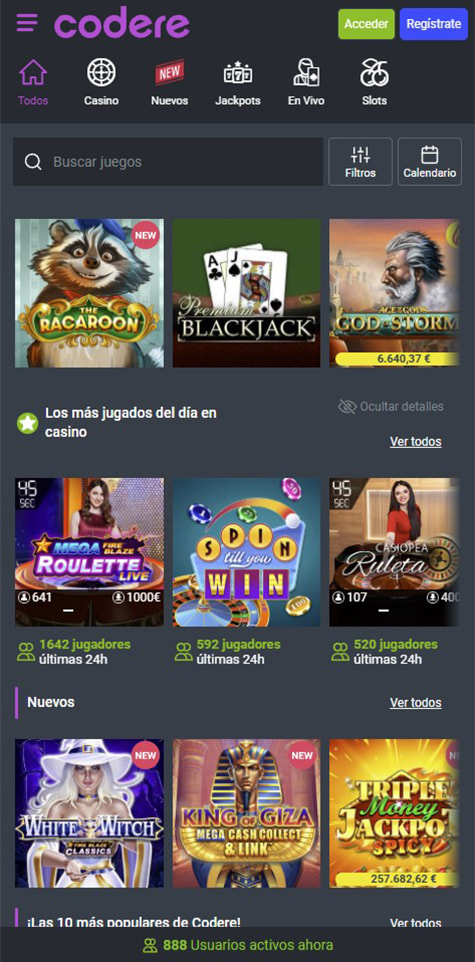The height and width of the screenshot is (962, 475).
Task: Open the Casino roulette wheel icon
Action: pyautogui.click(x=101, y=72)
